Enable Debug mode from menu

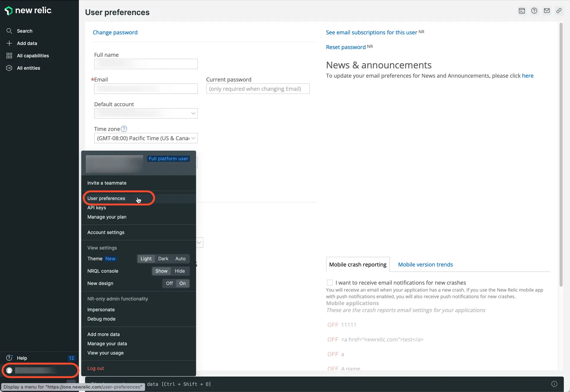(102, 319)
